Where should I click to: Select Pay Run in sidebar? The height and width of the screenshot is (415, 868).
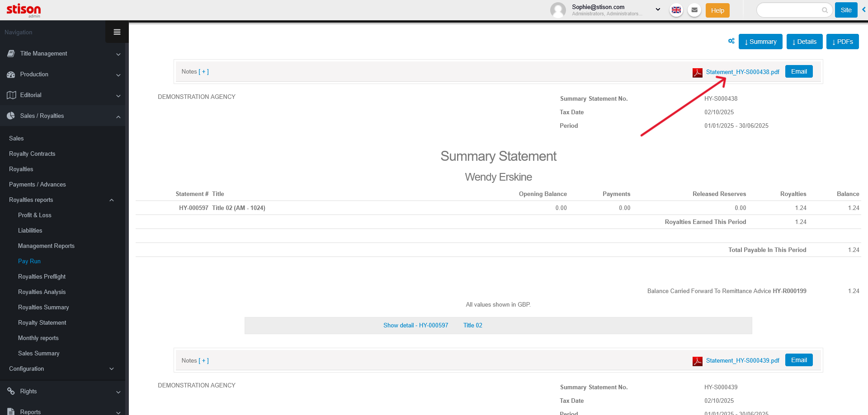coord(29,261)
